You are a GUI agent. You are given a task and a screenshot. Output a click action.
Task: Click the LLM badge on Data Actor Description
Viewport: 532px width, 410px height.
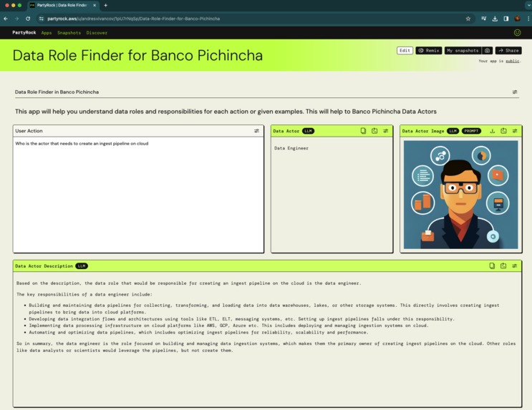pos(82,266)
